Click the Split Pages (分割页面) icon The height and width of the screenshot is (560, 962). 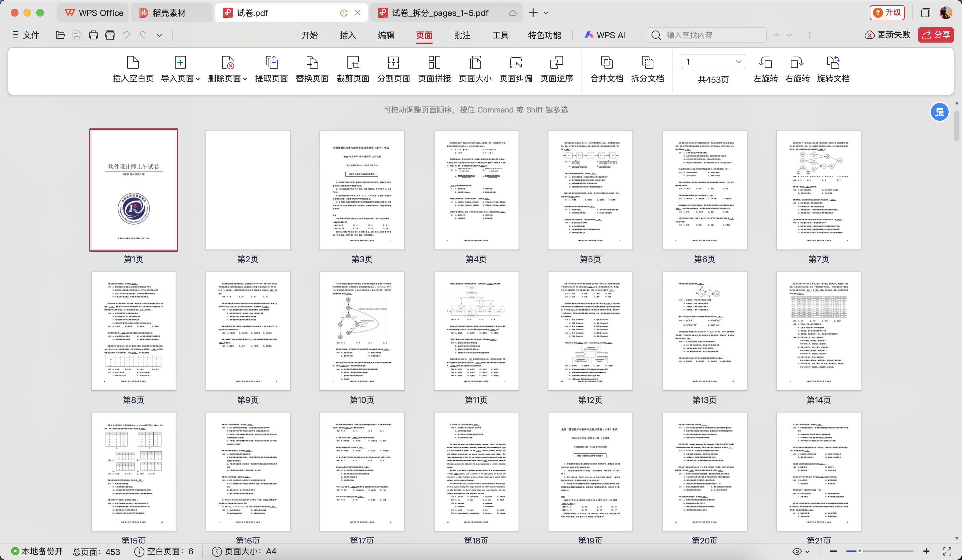393,63
